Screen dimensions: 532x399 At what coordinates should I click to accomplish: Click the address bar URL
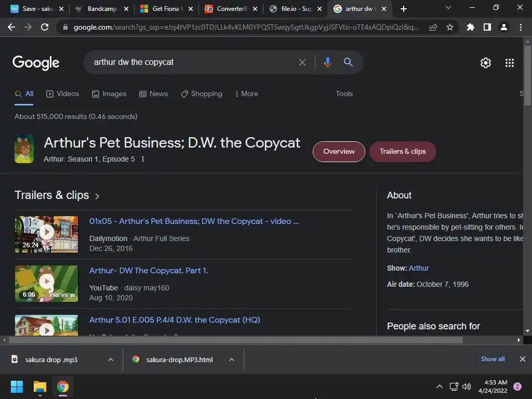tap(246, 27)
